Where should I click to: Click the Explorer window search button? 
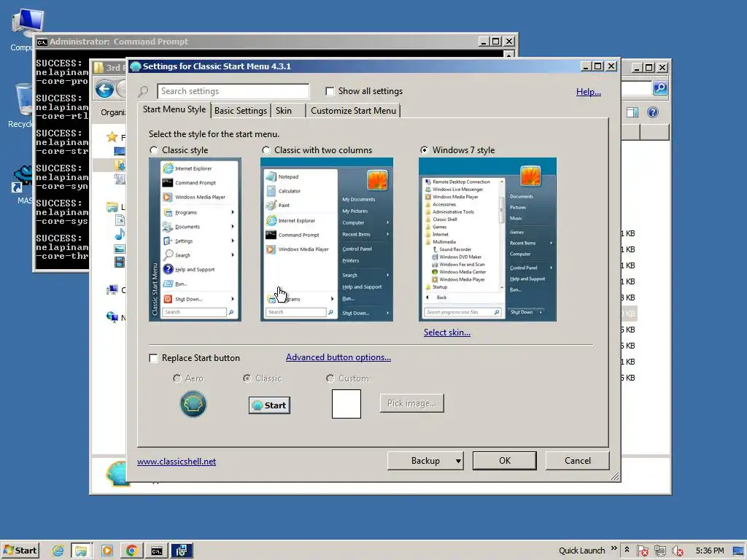pyautogui.click(x=659, y=87)
